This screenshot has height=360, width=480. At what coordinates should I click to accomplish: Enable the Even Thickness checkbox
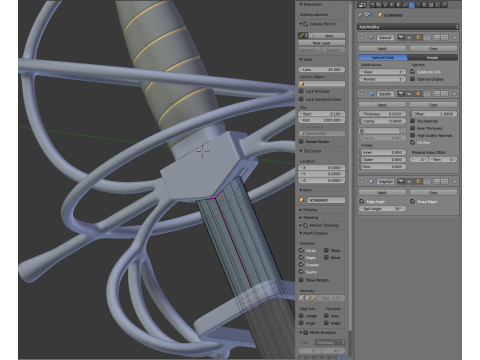pyautogui.click(x=413, y=128)
